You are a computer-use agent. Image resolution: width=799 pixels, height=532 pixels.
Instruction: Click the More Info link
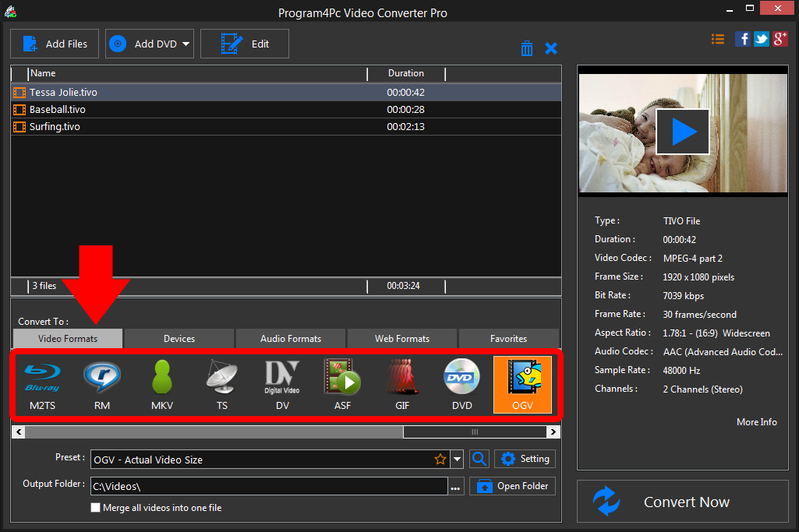coord(757,422)
